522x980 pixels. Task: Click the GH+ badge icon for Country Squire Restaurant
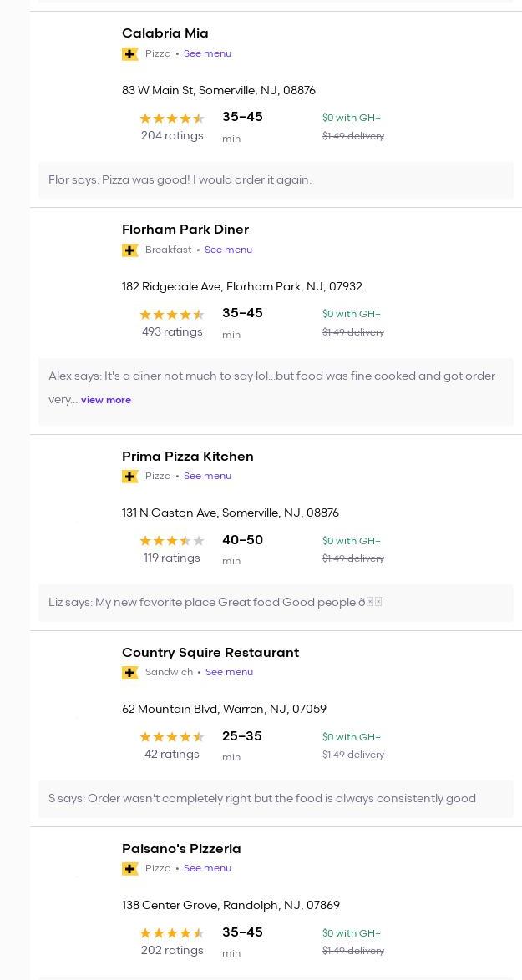pyautogui.click(x=130, y=673)
